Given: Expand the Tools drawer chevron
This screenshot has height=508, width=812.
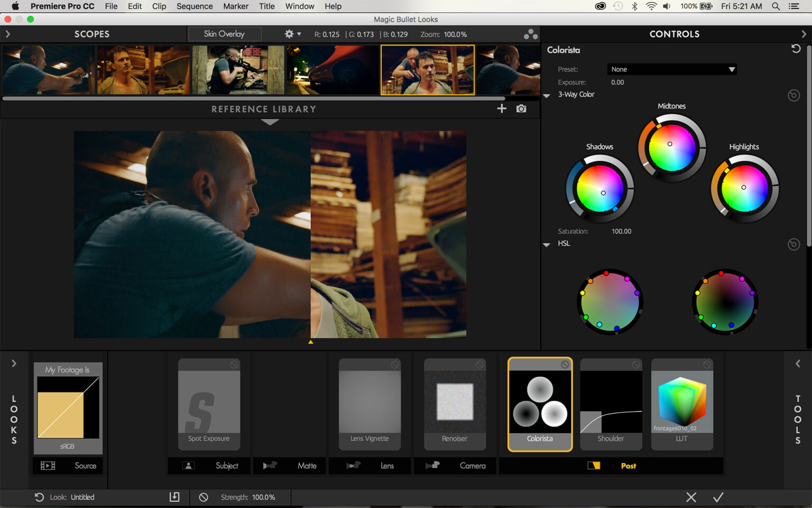Looking at the screenshot, I should (798, 364).
